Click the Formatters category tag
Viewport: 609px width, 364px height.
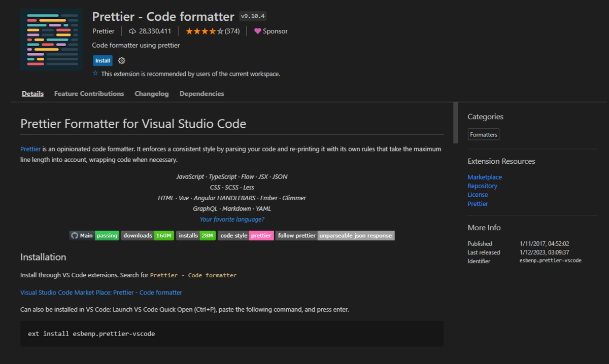tap(484, 135)
